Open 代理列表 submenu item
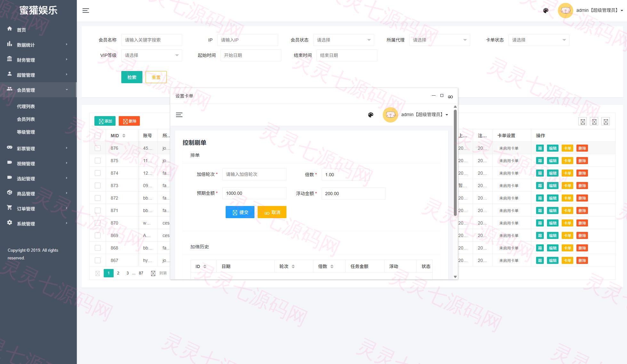Viewport: 627px width, 364px height. (x=26, y=107)
